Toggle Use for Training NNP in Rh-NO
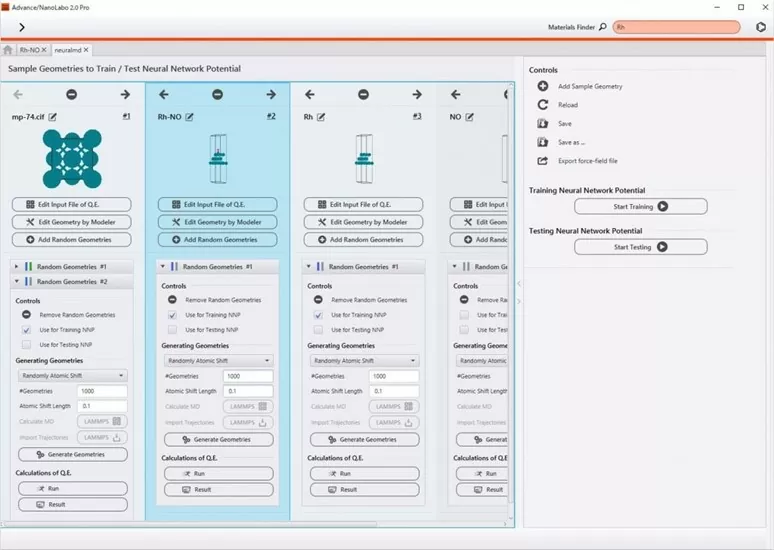 (173, 315)
